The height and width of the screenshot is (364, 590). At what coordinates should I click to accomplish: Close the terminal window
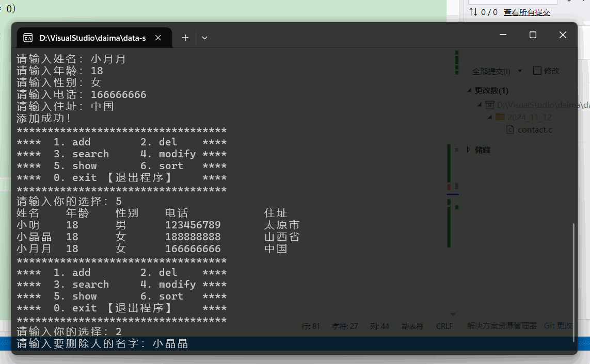563,35
